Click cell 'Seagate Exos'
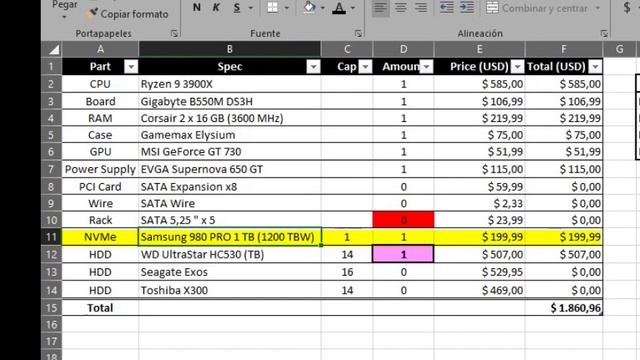 230,272
